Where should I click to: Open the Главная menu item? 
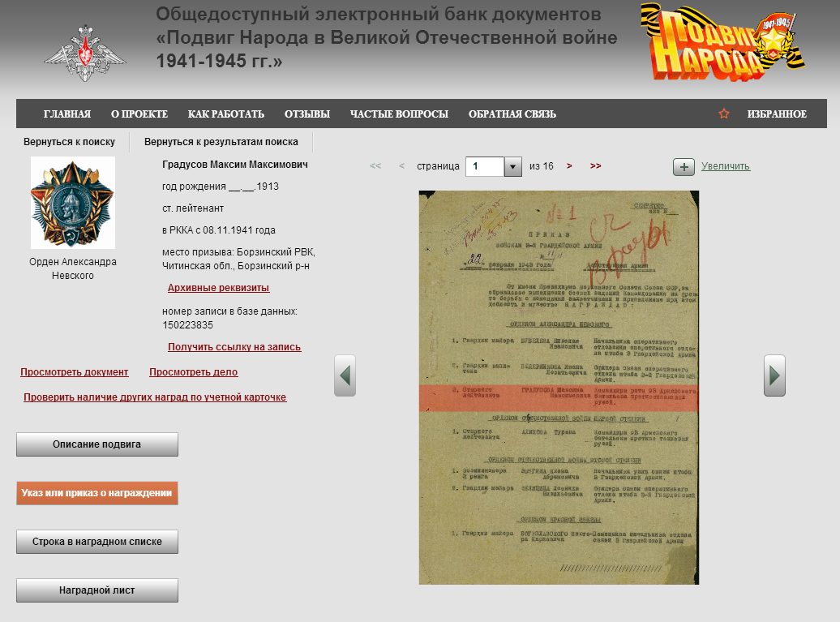click(x=67, y=114)
